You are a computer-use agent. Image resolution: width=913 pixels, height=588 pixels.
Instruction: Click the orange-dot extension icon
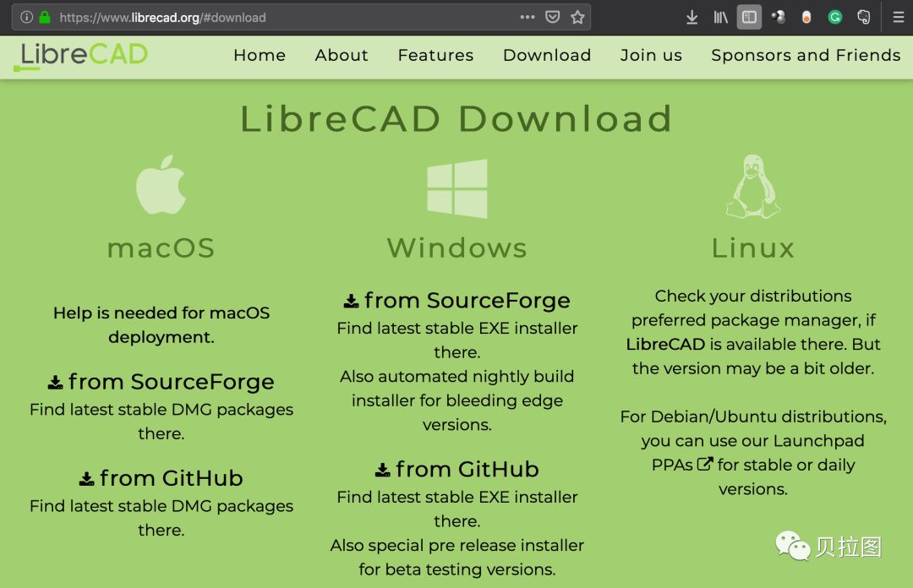(806, 18)
